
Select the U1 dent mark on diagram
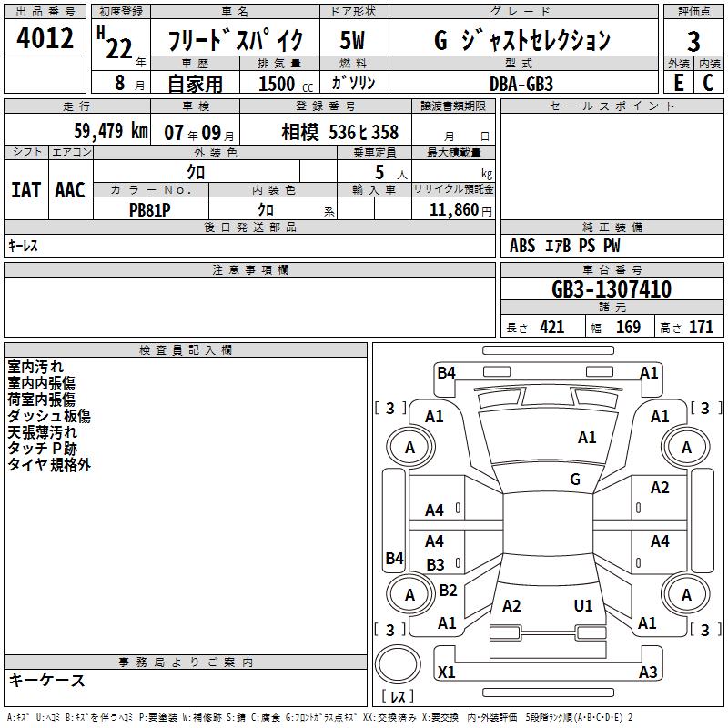(x=583, y=606)
